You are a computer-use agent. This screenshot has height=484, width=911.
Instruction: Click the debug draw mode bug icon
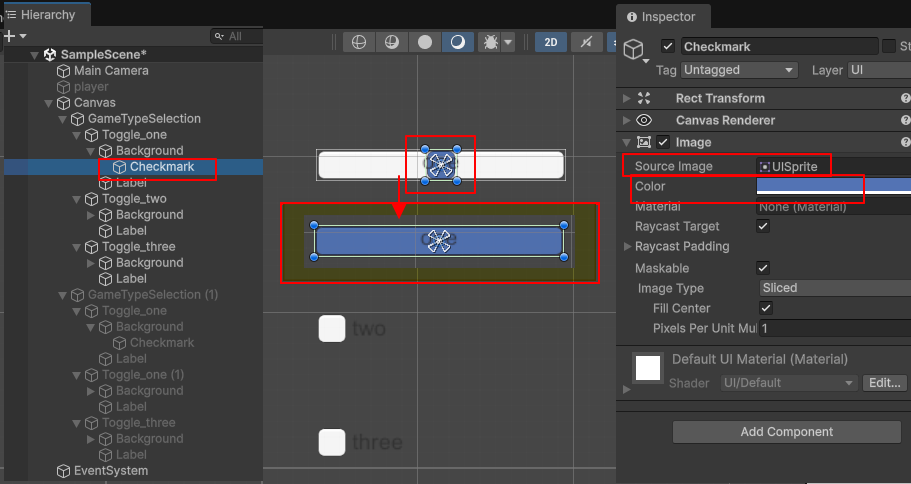click(491, 42)
